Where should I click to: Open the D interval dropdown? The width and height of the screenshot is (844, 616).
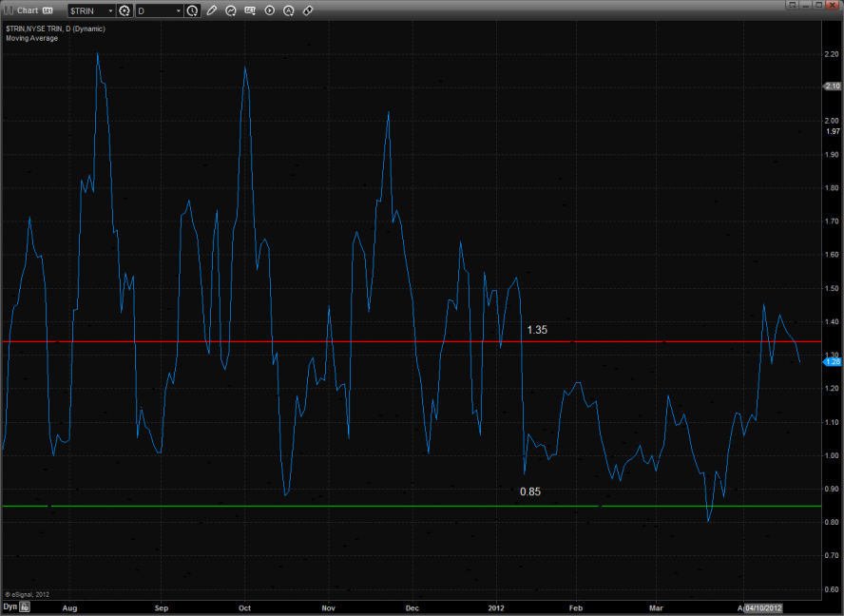pyautogui.click(x=178, y=10)
